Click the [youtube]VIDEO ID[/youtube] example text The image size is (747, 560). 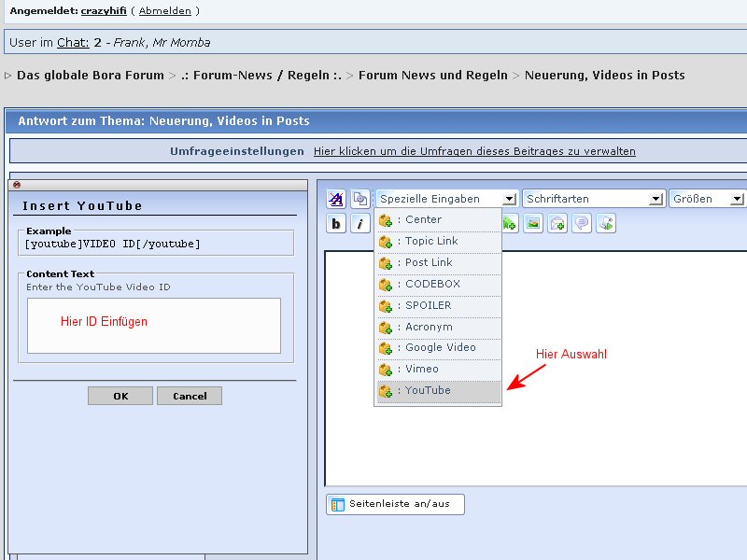112,244
